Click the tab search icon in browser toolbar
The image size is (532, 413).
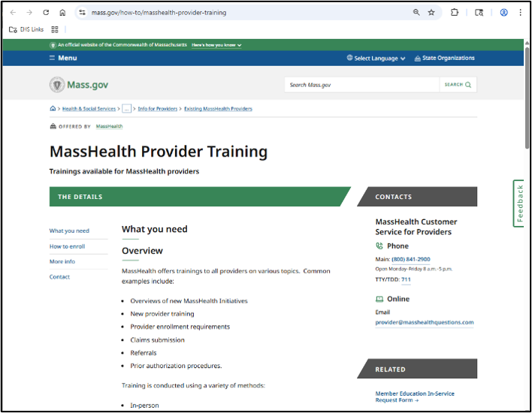(479, 13)
